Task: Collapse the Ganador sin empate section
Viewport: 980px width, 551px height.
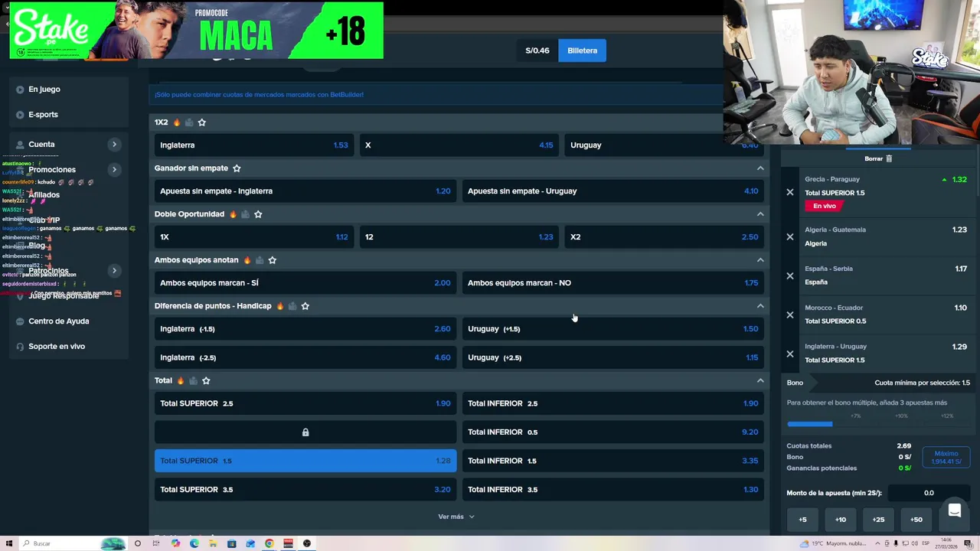Action: coord(760,168)
